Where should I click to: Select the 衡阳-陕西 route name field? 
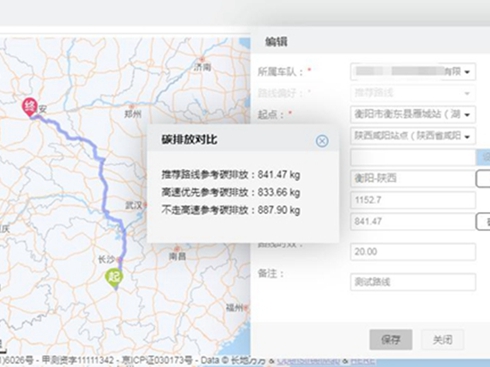tap(413, 178)
